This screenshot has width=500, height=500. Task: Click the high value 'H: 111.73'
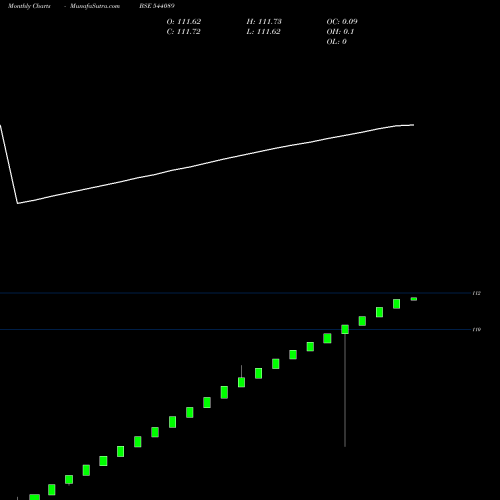[264, 22]
